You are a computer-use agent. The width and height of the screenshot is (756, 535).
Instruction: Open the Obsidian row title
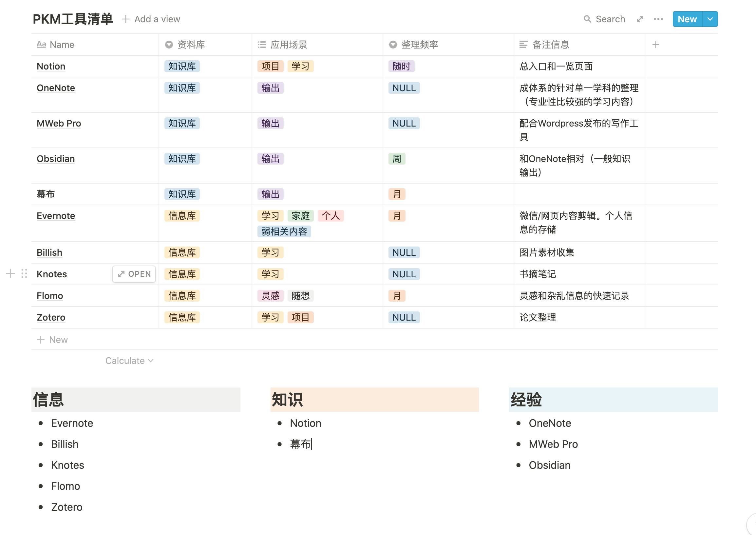click(x=56, y=159)
